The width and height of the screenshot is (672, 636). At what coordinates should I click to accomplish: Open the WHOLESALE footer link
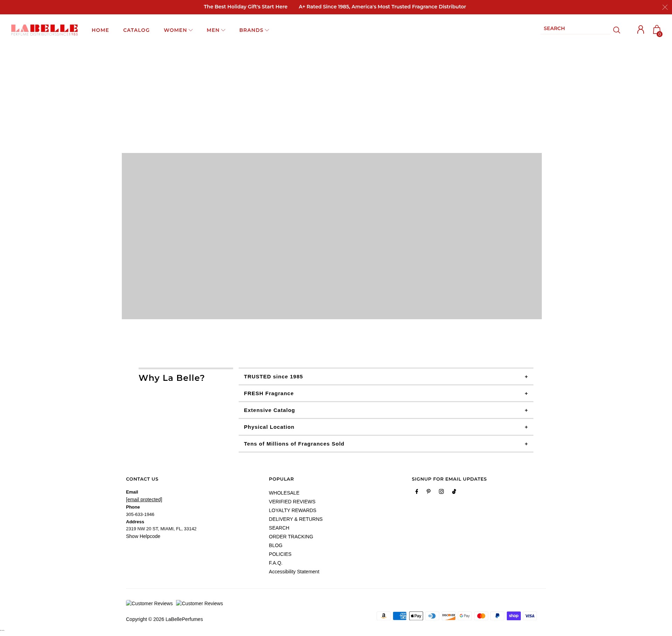tap(284, 493)
